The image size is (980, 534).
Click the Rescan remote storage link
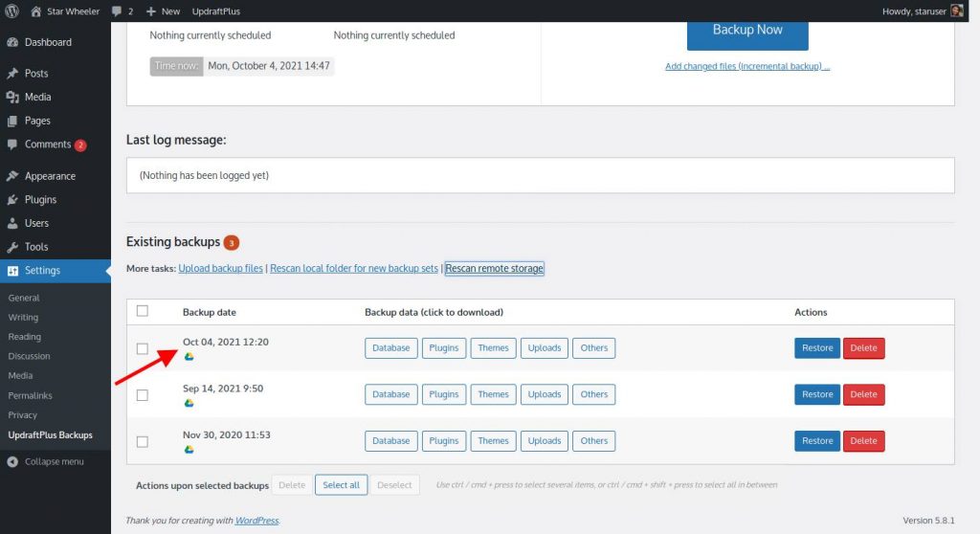click(495, 268)
